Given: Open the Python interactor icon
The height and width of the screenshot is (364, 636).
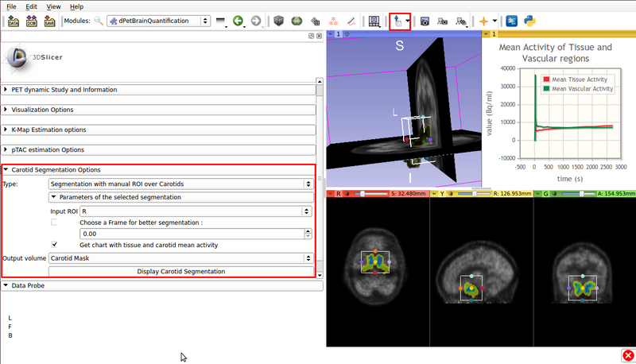Looking at the screenshot, I should pyautogui.click(x=528, y=21).
